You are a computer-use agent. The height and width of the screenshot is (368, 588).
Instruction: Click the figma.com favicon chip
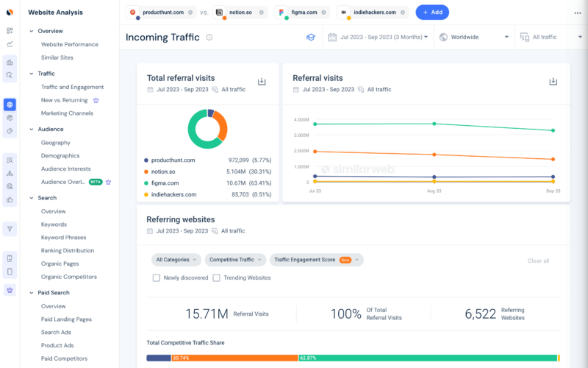[x=282, y=13]
